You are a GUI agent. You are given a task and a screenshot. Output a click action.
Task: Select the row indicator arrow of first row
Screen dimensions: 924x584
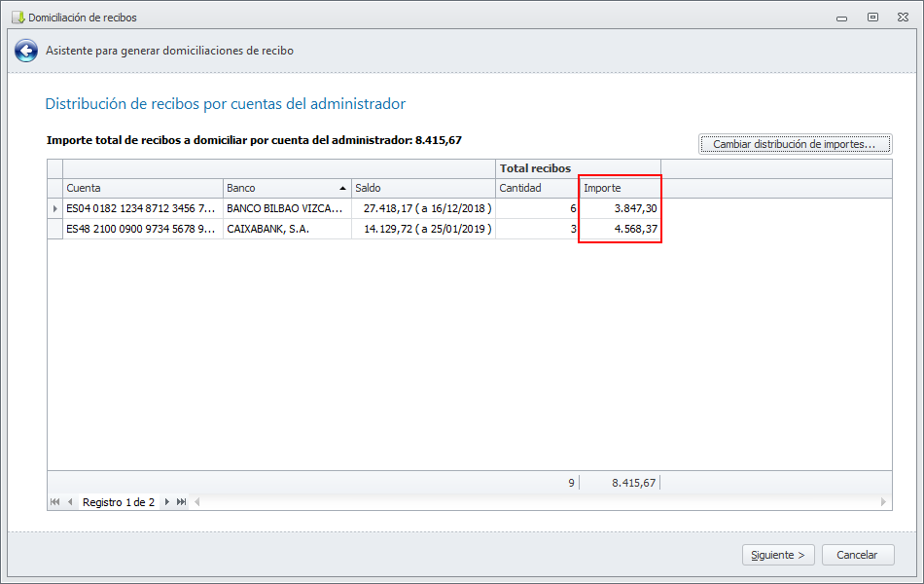tap(54, 208)
